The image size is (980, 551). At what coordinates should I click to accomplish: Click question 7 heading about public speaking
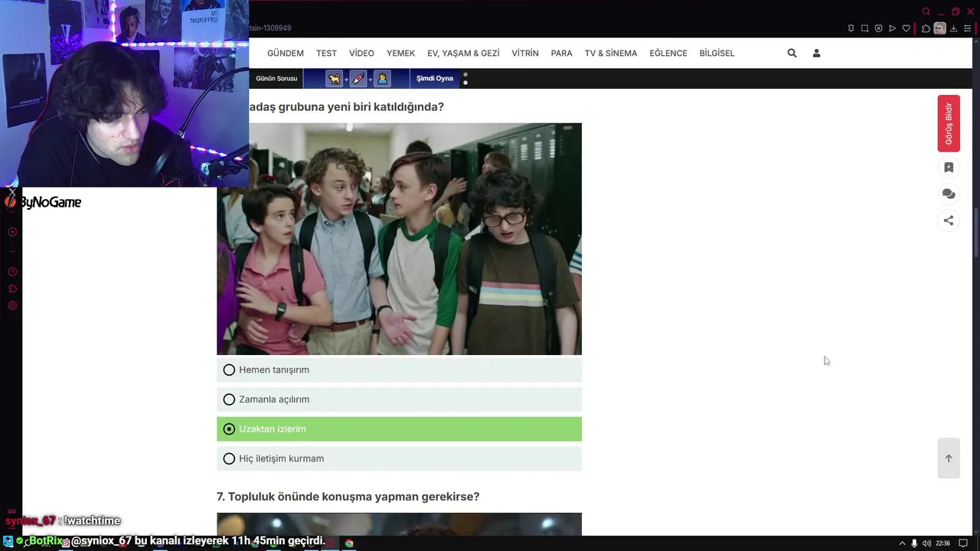point(348,497)
